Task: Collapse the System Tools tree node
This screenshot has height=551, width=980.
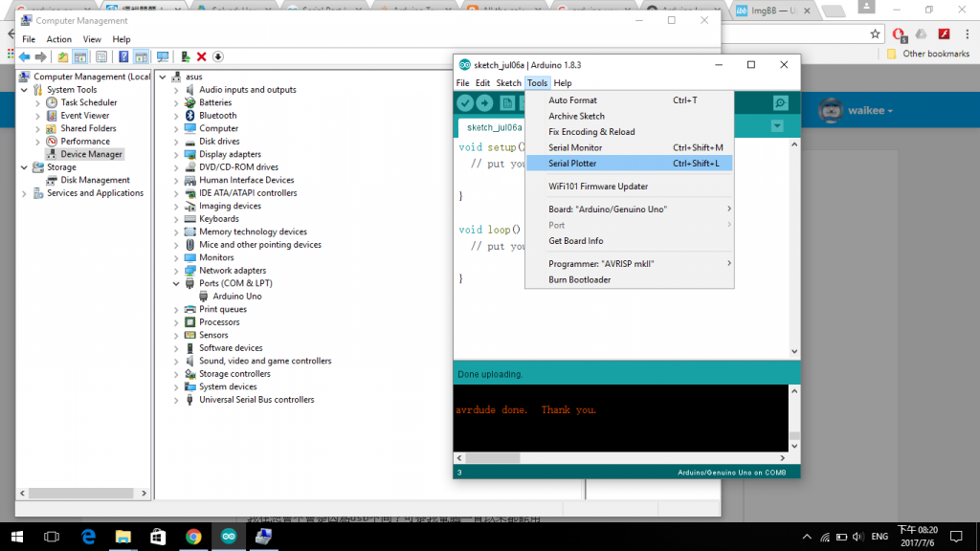Action: [x=24, y=90]
